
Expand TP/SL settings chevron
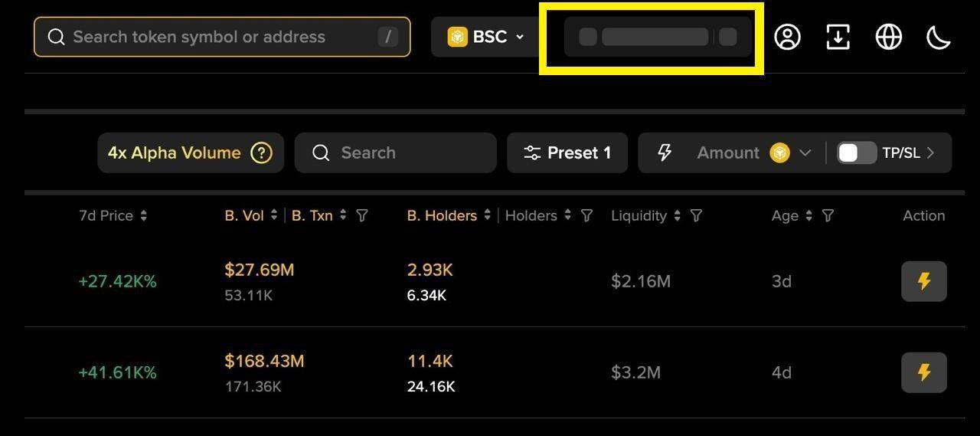[x=931, y=152]
